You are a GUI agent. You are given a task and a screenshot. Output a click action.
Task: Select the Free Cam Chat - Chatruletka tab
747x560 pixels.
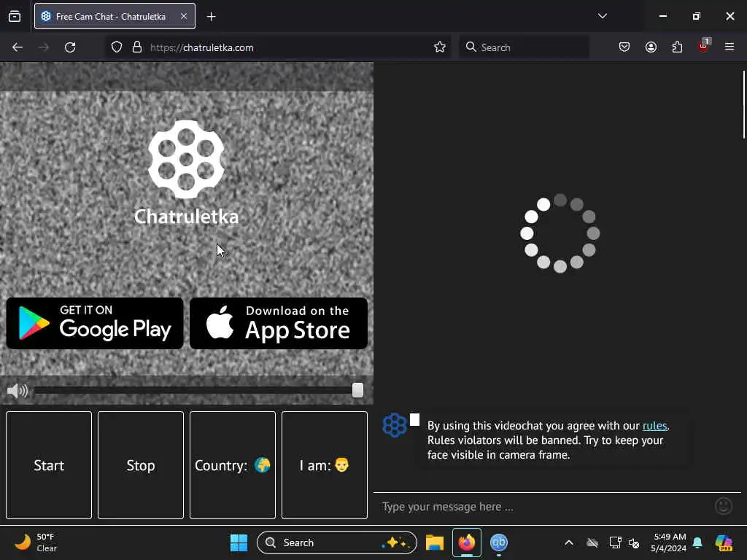coord(115,16)
